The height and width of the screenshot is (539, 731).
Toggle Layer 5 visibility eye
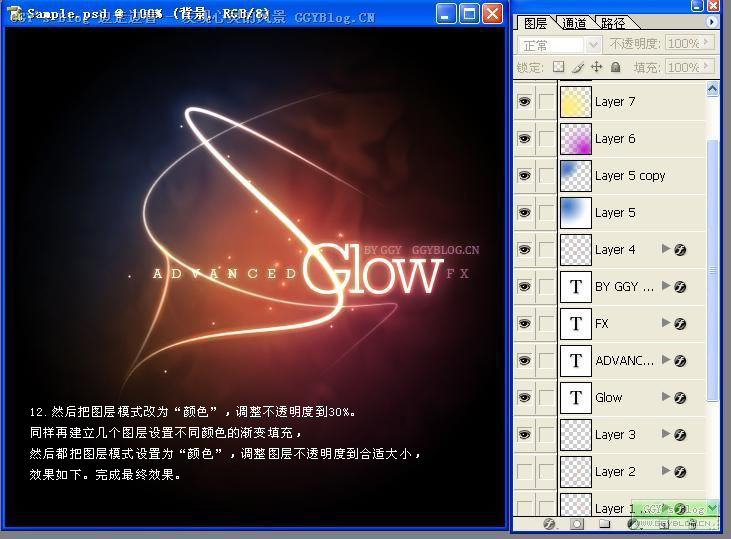coord(524,213)
